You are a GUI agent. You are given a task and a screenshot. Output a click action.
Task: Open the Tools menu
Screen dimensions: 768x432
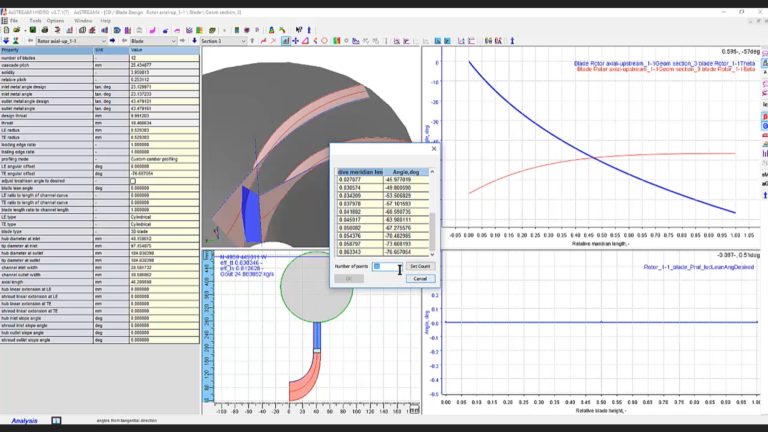click(35, 21)
